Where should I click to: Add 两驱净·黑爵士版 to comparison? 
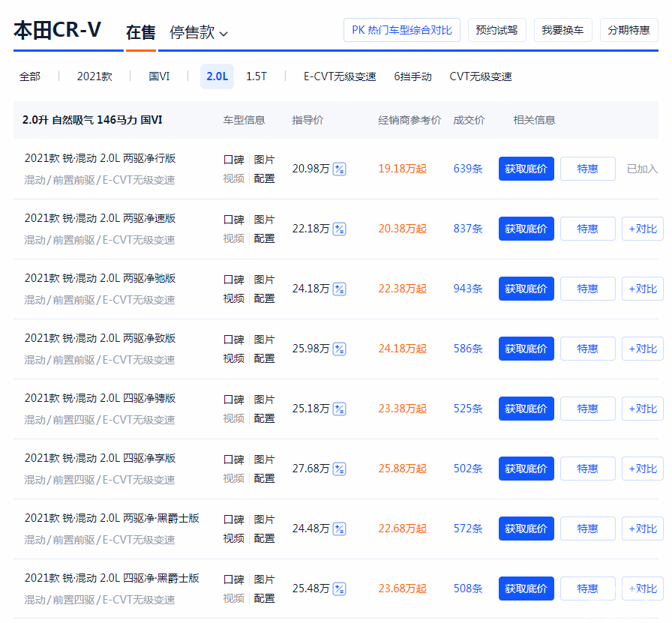tap(643, 529)
